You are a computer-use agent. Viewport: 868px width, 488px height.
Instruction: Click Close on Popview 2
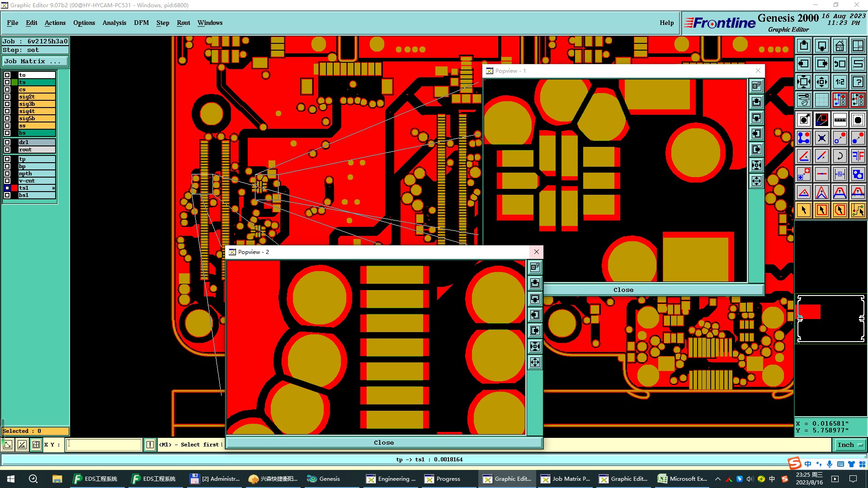click(383, 442)
